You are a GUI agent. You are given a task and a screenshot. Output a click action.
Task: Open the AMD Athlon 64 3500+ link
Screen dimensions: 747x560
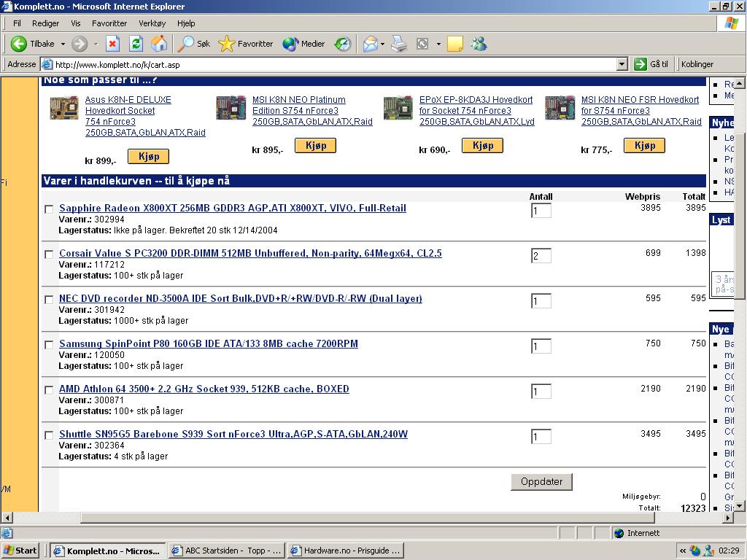pos(204,389)
